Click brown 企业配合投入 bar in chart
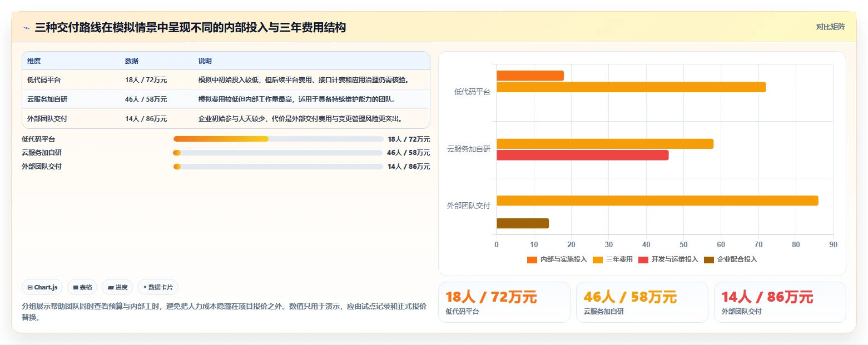This screenshot has width=868, height=345. point(523,223)
